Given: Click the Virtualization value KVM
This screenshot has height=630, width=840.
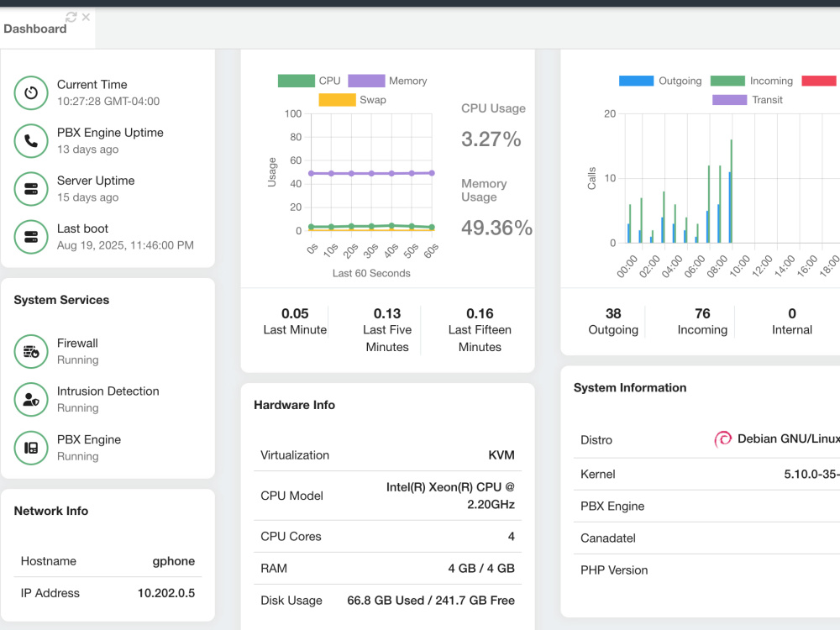Looking at the screenshot, I should coord(501,455).
